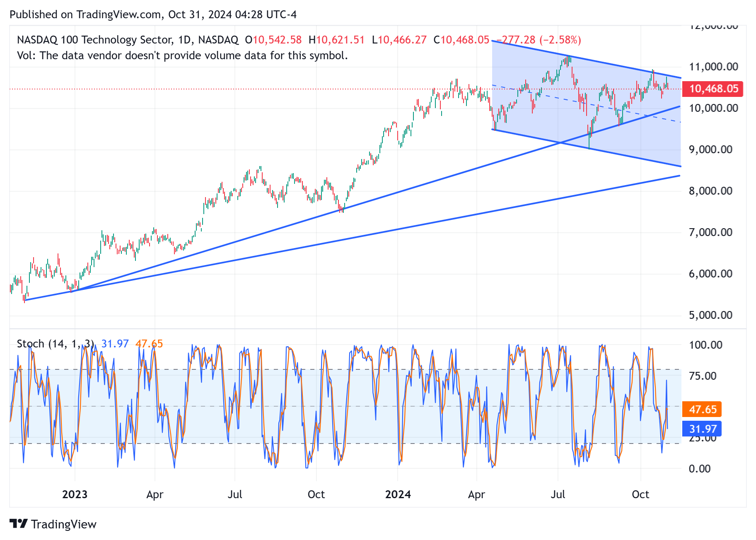The width and height of the screenshot is (756, 540).
Task: Click the blue 31.97 stochastic value label
Action: 702,429
